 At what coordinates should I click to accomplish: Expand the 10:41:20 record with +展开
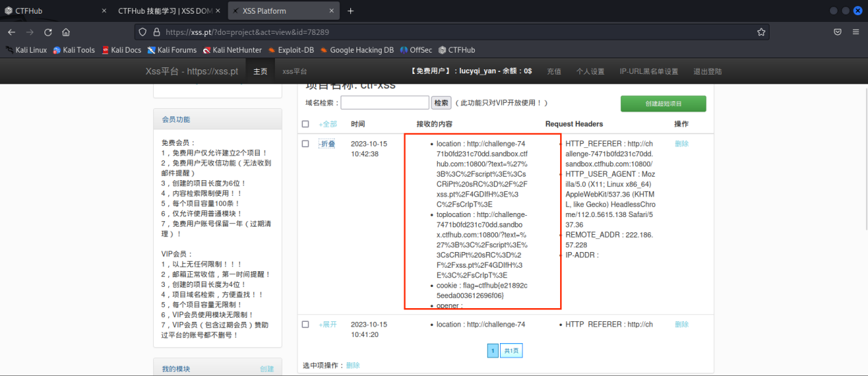pyautogui.click(x=328, y=324)
